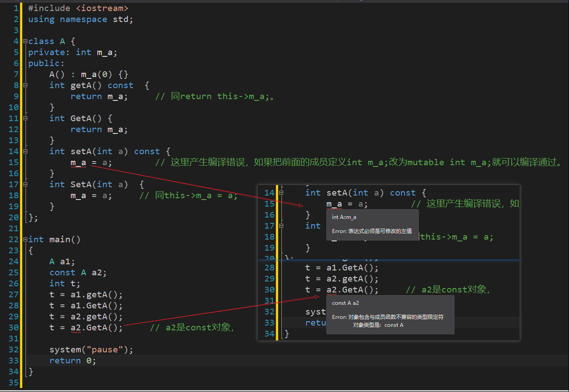Click 'int SetA(int a)' on main editor line 17
The height and width of the screenshot is (392, 569).
89,184
